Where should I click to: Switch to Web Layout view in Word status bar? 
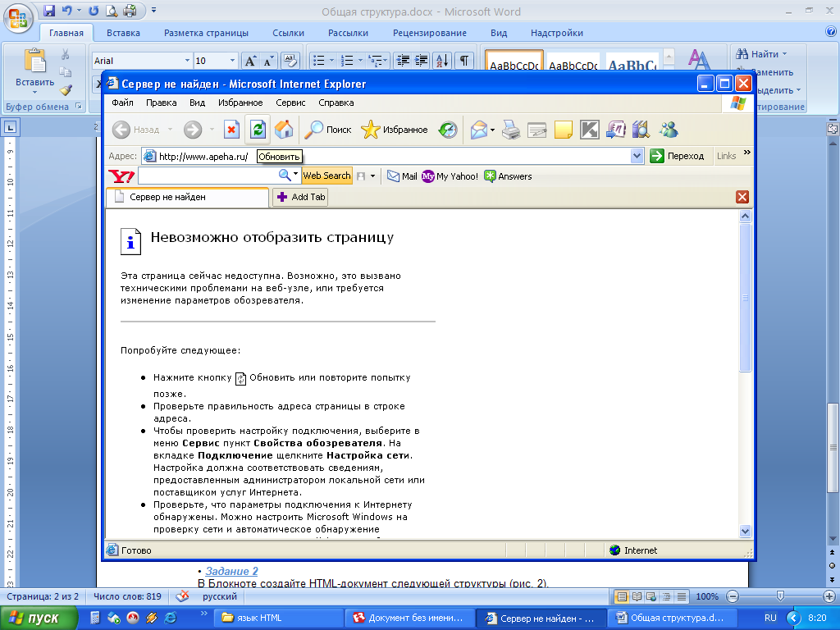pyautogui.click(x=651, y=596)
